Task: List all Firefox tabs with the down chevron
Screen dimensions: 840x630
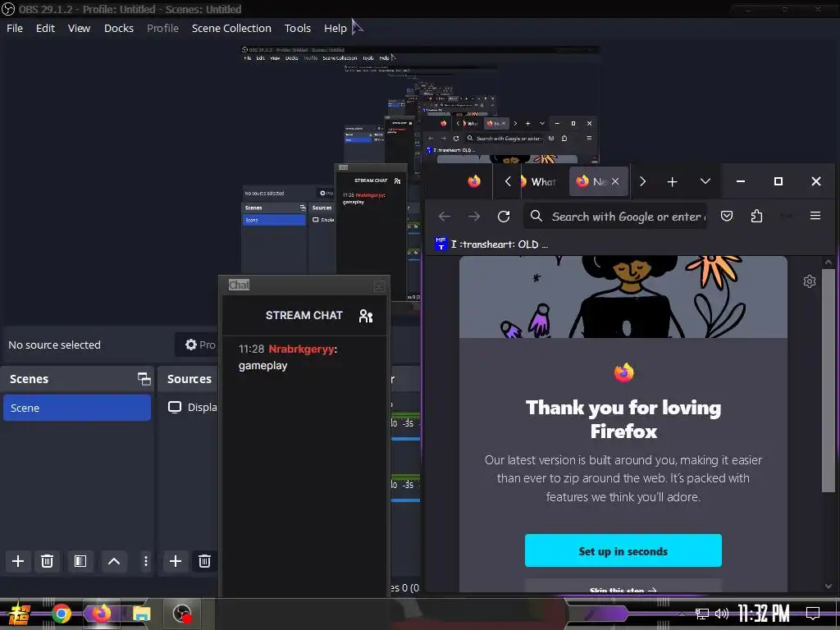Action: click(x=705, y=181)
